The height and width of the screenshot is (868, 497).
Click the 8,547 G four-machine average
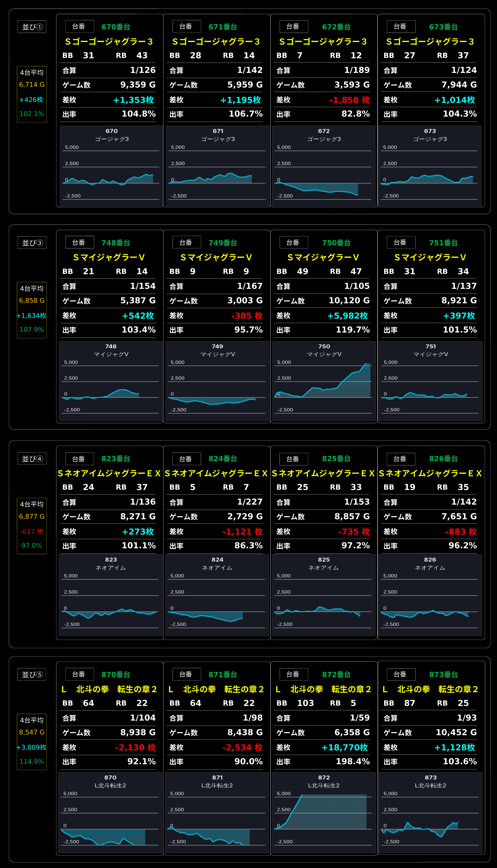point(32,732)
